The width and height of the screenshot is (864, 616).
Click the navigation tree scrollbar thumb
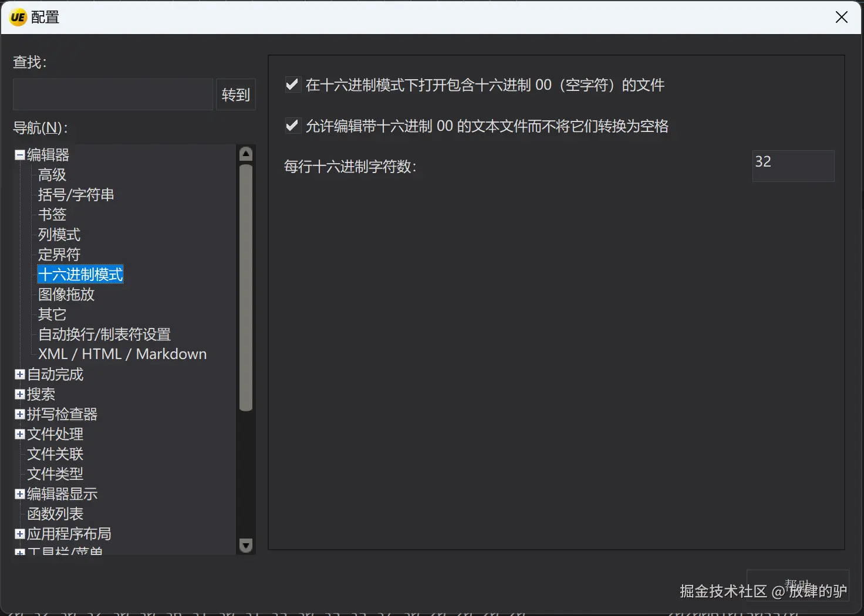coord(247,287)
